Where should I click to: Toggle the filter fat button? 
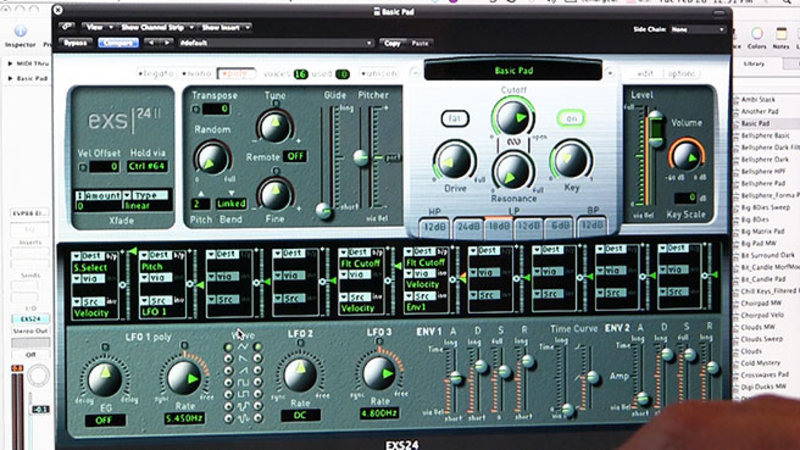click(455, 118)
